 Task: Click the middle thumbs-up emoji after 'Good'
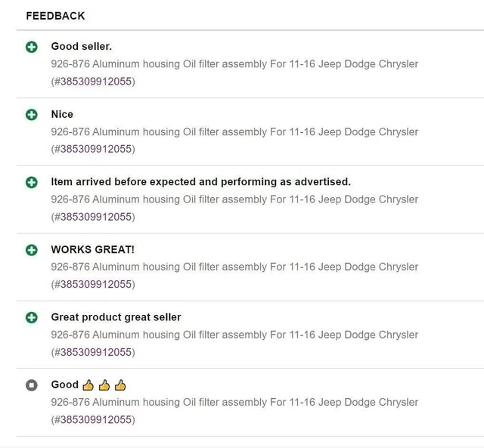tap(104, 385)
